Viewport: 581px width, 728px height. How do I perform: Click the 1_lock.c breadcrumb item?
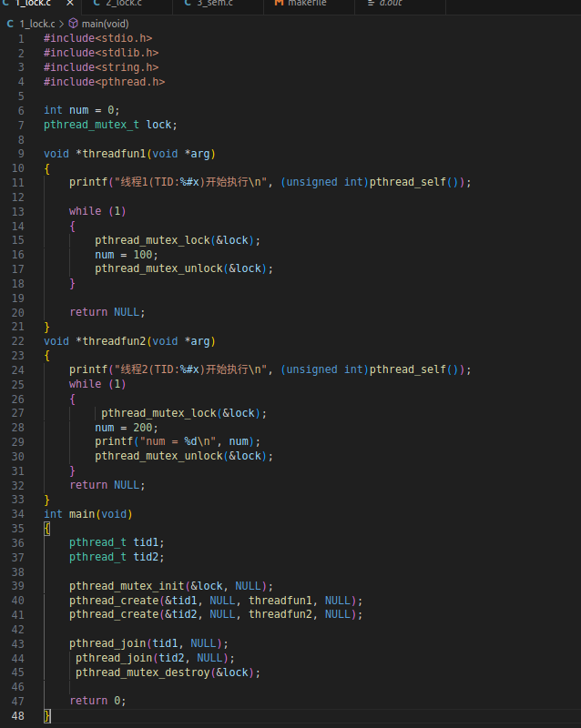coord(37,24)
